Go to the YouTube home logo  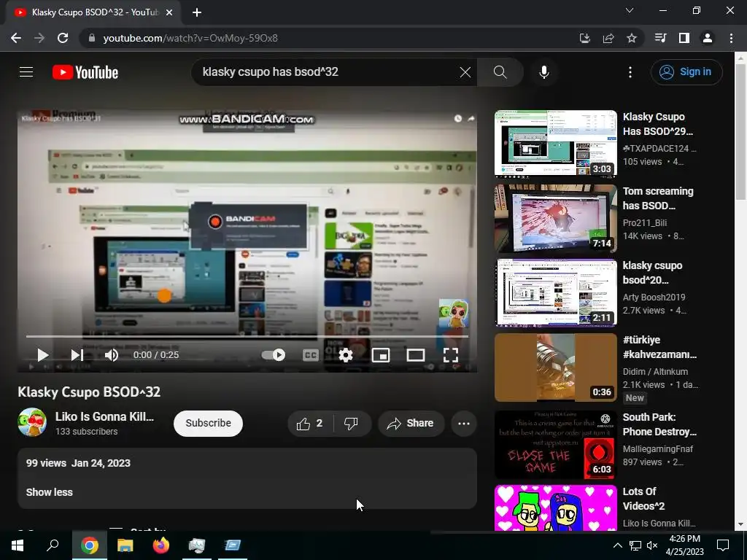(x=85, y=72)
